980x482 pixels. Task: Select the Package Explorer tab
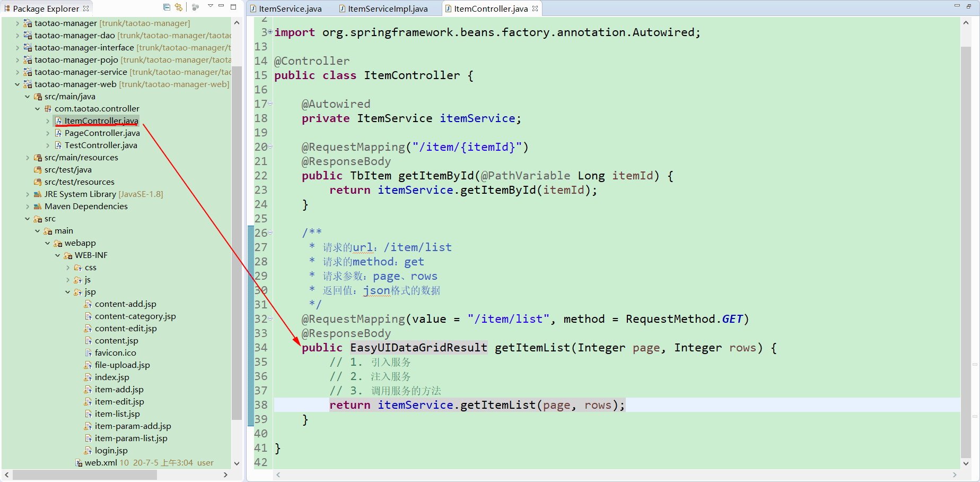46,8
